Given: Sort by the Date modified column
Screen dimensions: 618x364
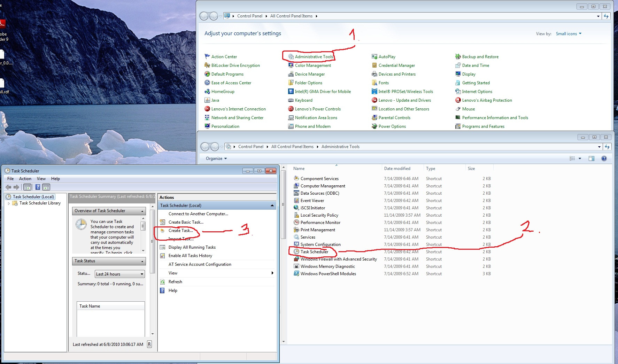Looking at the screenshot, I should click(x=403, y=169).
